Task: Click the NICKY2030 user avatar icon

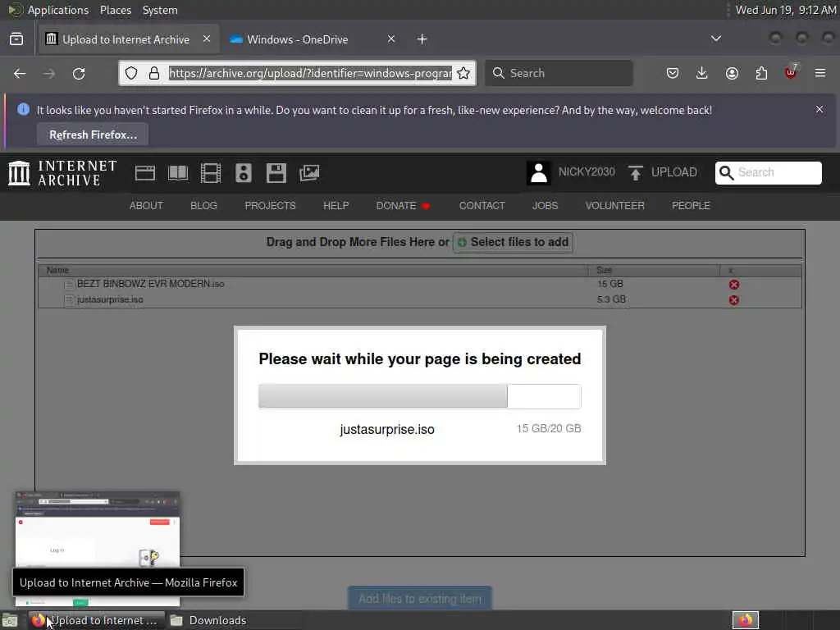Action: point(538,173)
